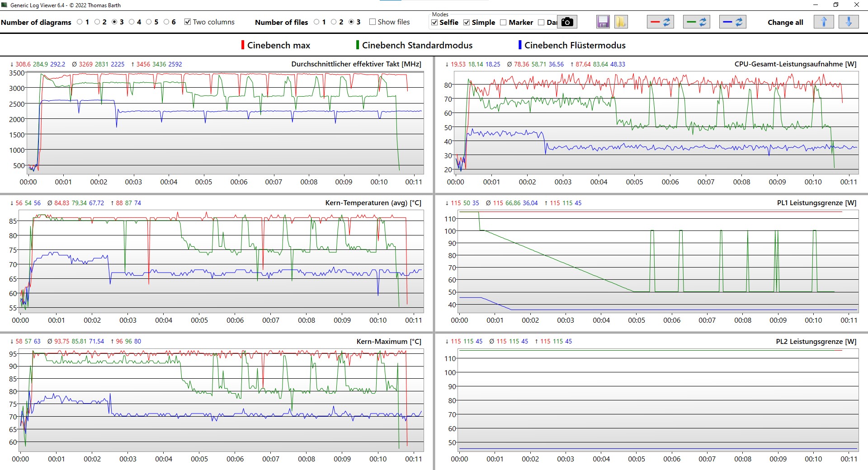
Task: Click the red swatch beside Cinebench max
Action: [243, 45]
